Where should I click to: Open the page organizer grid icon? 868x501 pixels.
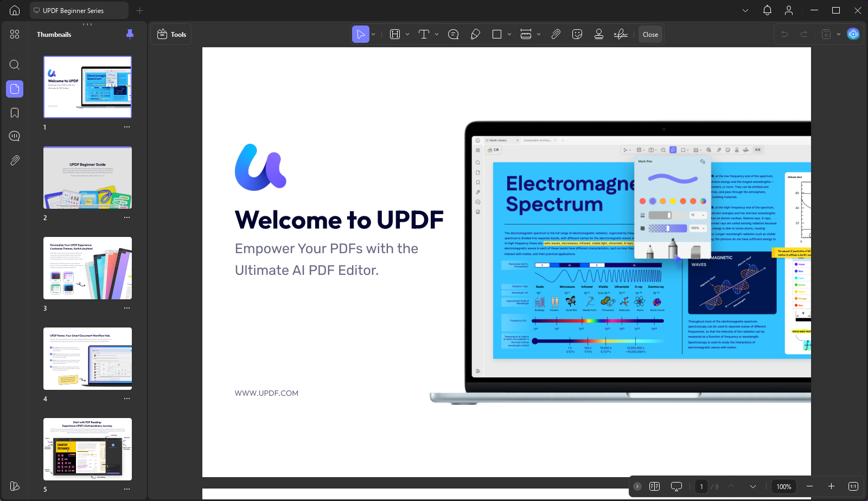[x=15, y=34]
